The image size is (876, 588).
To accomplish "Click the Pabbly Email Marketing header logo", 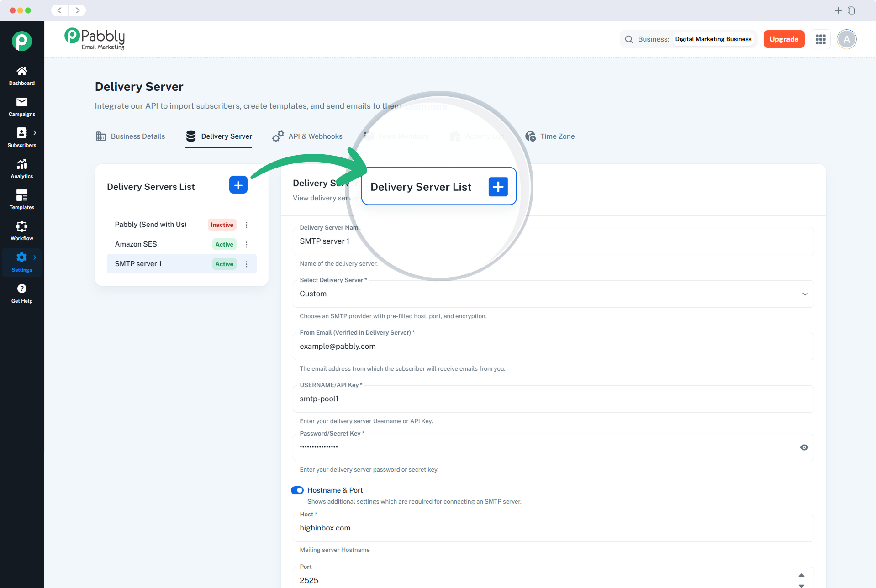I will pos(95,39).
